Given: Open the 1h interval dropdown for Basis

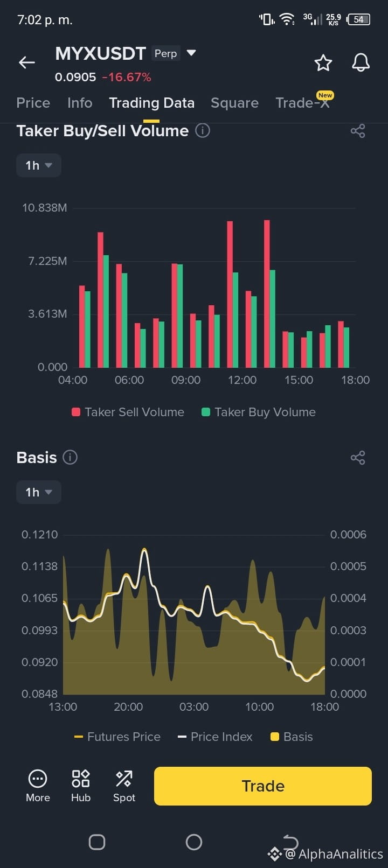Looking at the screenshot, I should click(39, 492).
